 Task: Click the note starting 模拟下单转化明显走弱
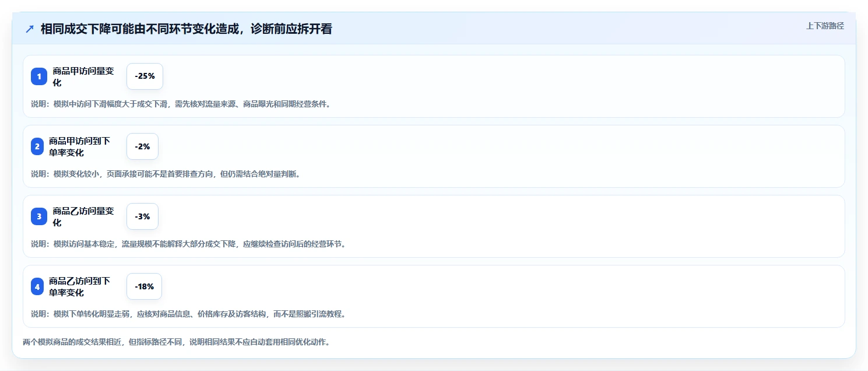click(x=188, y=314)
